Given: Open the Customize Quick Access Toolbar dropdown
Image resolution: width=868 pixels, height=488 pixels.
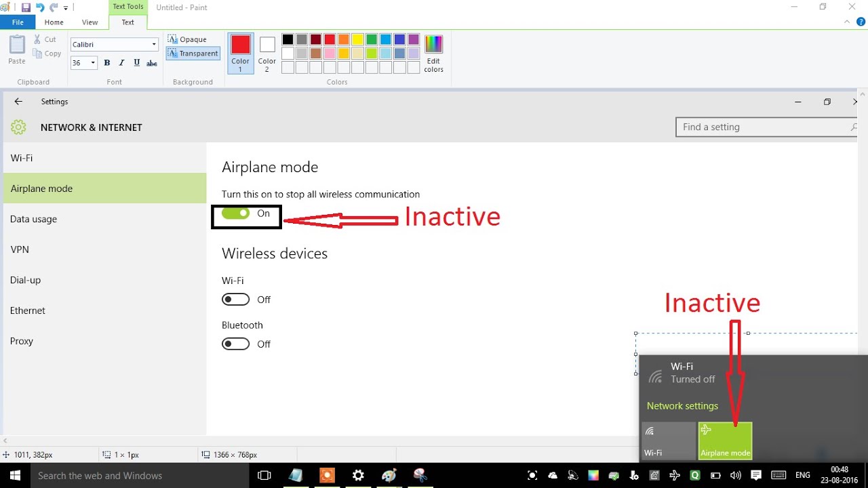Looking at the screenshot, I should coord(66,8).
